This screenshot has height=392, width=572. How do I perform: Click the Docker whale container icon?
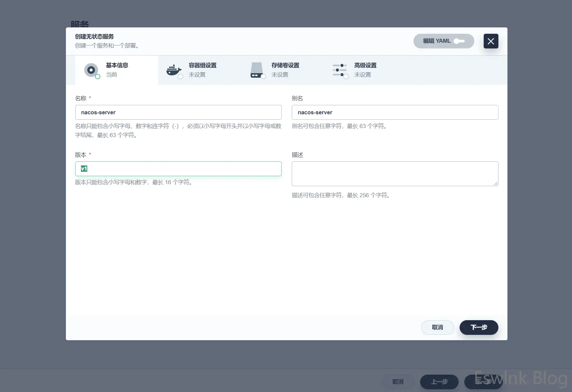tap(173, 70)
